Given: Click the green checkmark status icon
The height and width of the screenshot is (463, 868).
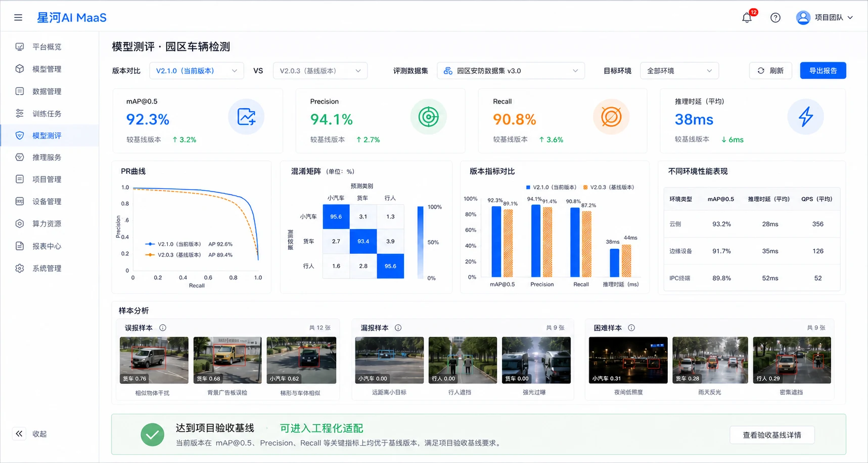Looking at the screenshot, I should click(x=152, y=435).
